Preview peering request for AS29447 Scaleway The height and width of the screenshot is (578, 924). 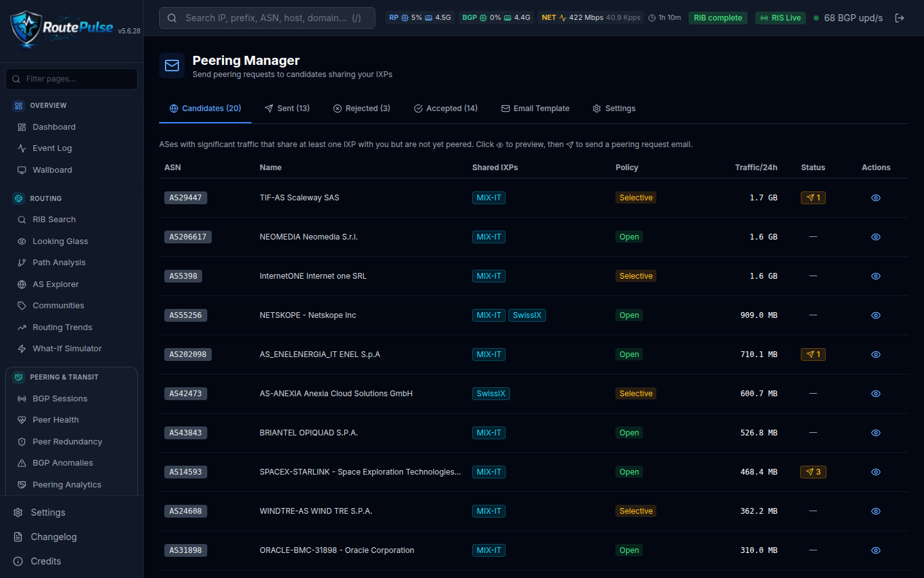click(876, 198)
